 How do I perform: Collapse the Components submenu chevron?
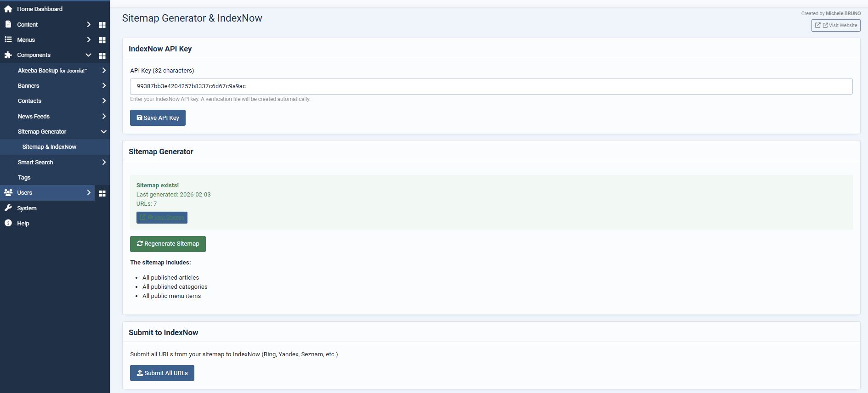[x=88, y=55]
